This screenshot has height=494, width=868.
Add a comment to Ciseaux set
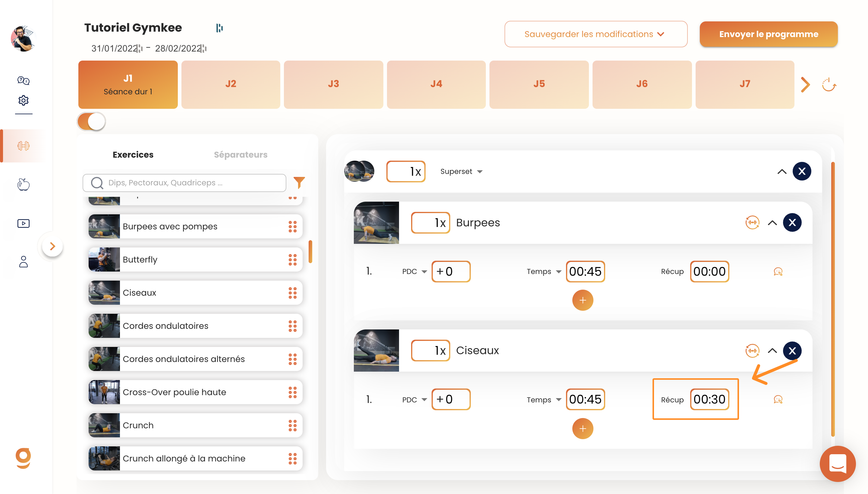778,399
